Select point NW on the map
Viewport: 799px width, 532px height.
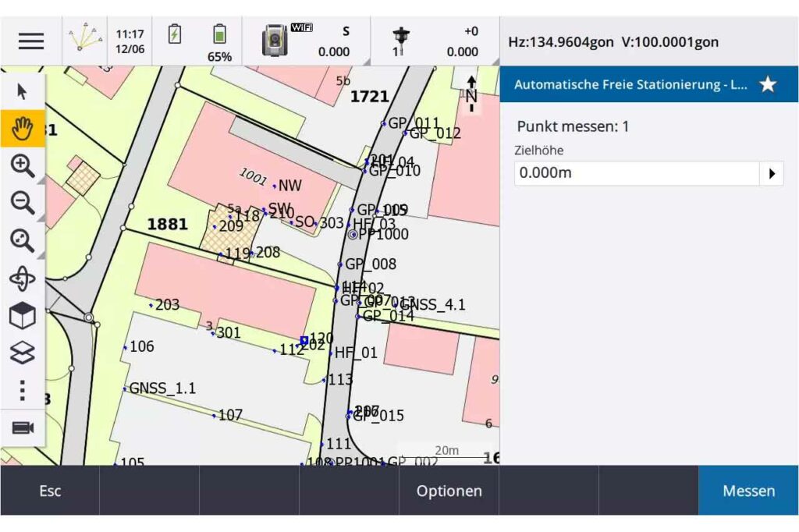[x=274, y=186]
